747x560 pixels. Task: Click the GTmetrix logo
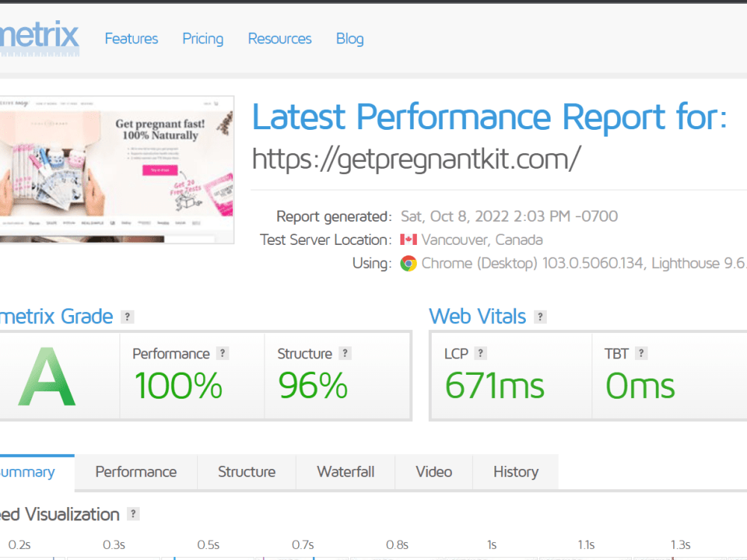(37, 37)
